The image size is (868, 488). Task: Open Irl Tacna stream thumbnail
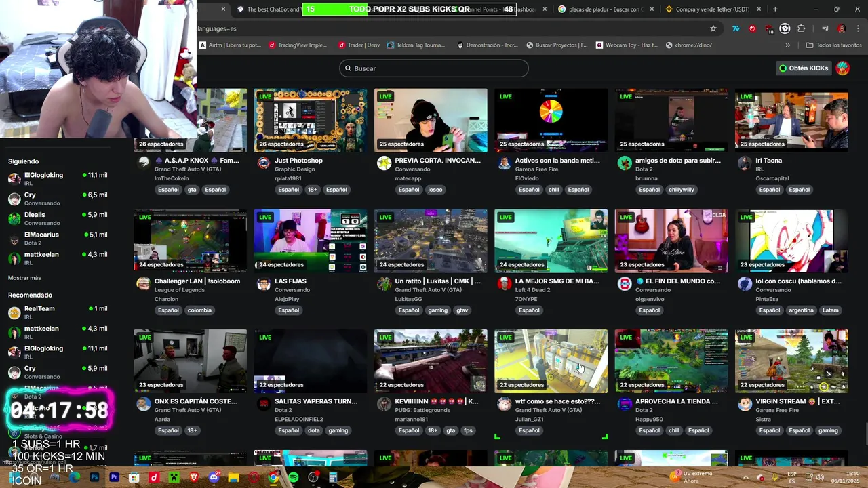[x=791, y=120]
